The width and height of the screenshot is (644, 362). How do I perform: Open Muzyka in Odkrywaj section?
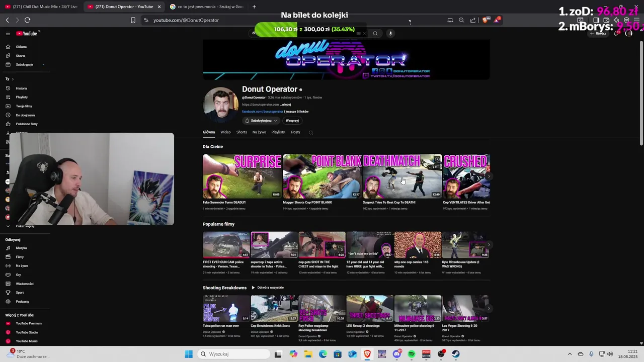[x=21, y=248]
